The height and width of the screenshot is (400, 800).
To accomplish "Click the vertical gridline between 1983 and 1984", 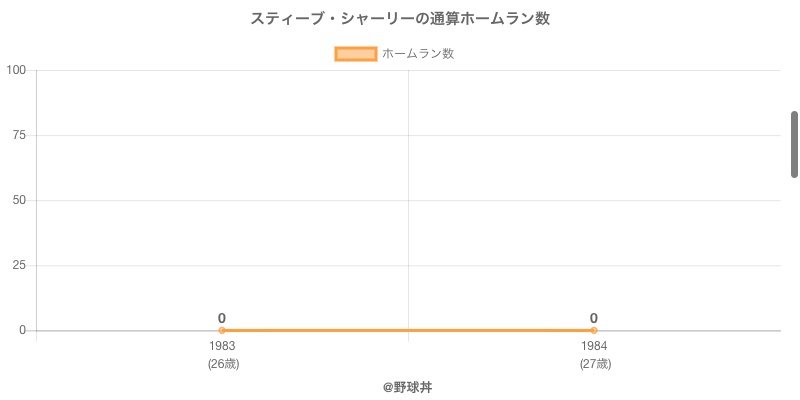I will (x=408, y=200).
